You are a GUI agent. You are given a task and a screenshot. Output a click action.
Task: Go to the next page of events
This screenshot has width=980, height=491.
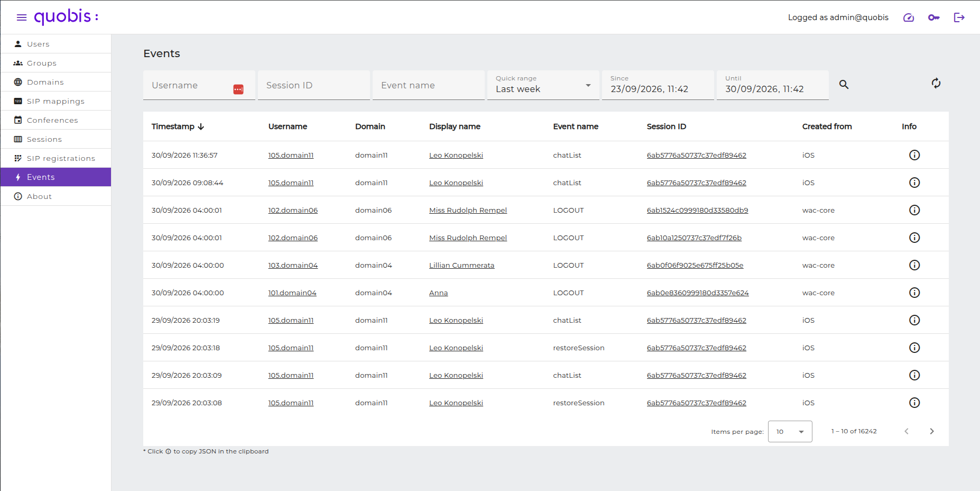932,431
